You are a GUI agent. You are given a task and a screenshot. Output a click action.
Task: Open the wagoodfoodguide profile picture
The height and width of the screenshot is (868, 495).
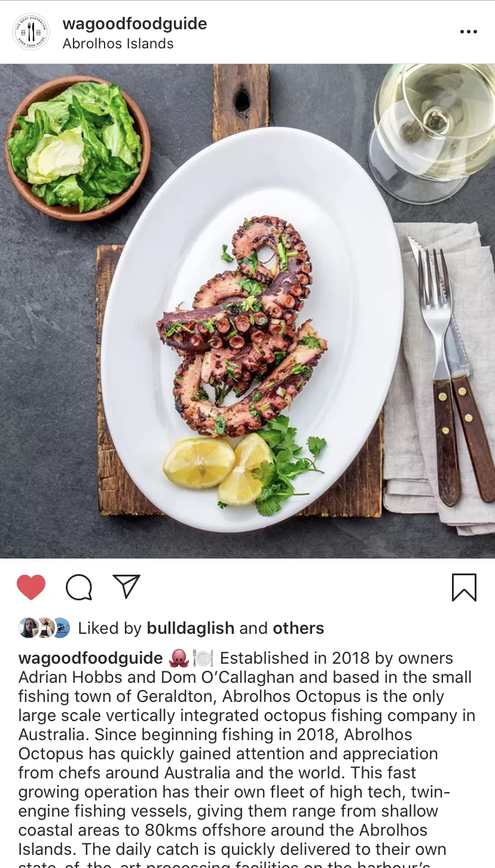(x=31, y=32)
